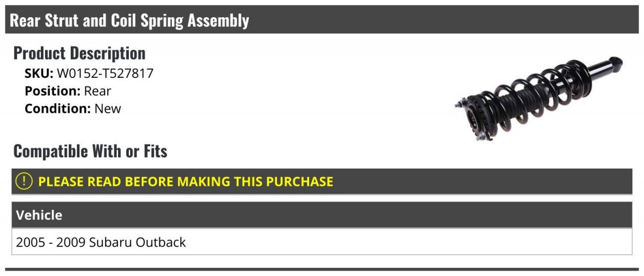Click the Product Description heading
This screenshot has height=276, width=644.
[x=79, y=53]
